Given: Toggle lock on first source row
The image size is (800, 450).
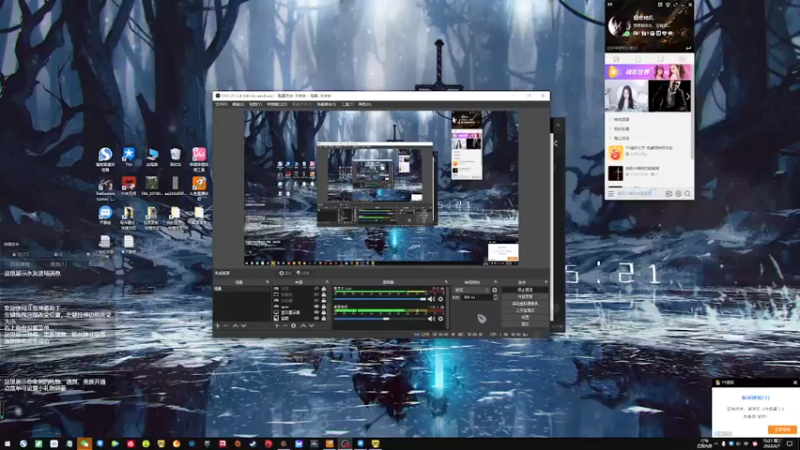Looking at the screenshot, I should (x=323, y=289).
